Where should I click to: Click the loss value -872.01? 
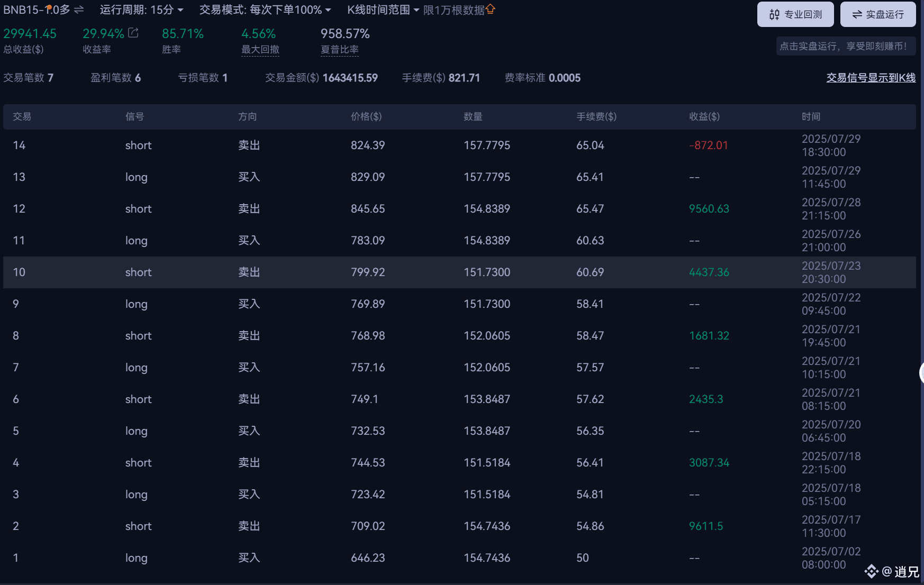pyautogui.click(x=709, y=145)
